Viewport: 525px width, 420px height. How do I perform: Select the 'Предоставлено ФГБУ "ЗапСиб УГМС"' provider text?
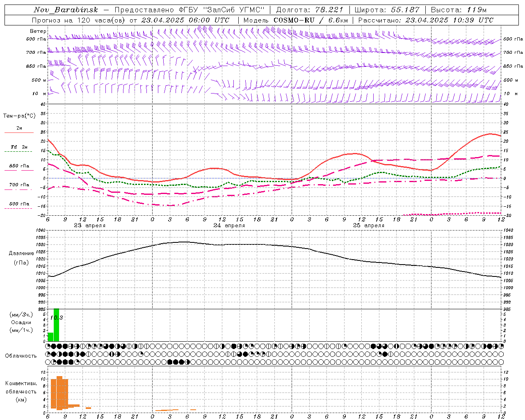[189, 10]
